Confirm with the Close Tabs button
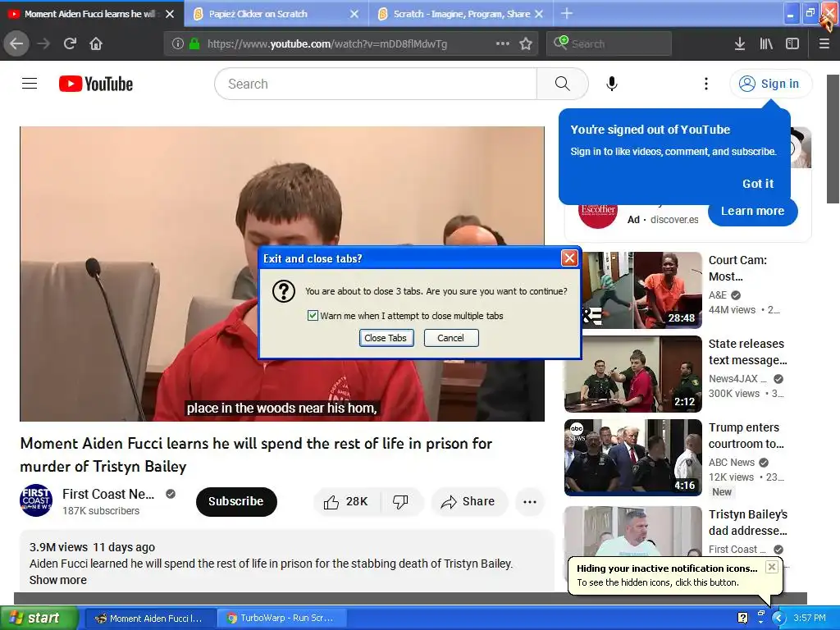 tap(386, 338)
